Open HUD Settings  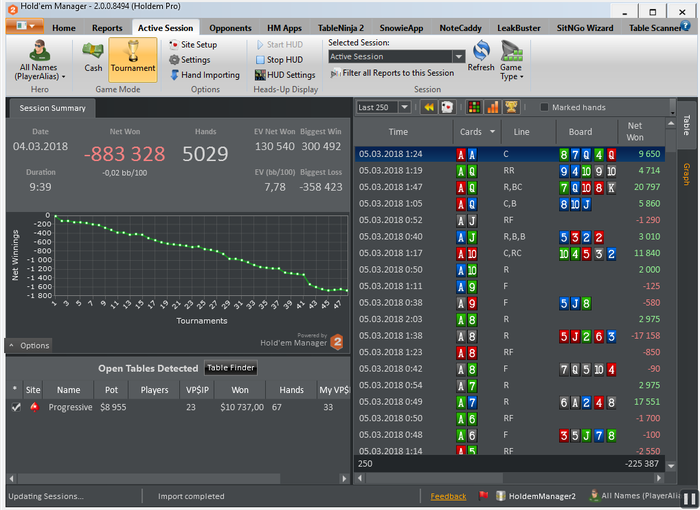(284, 75)
